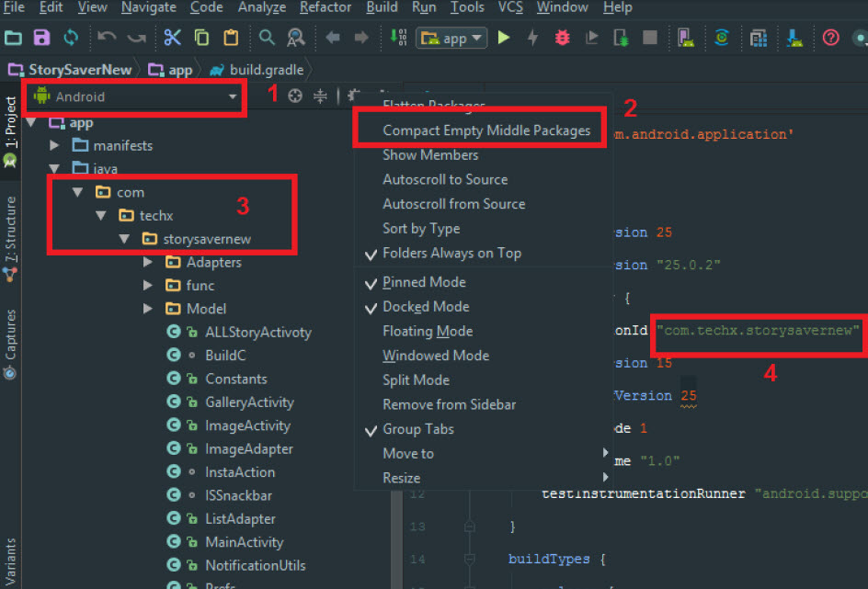Open the 7: Structure side tab
The height and width of the screenshot is (589, 868).
pos(10,239)
